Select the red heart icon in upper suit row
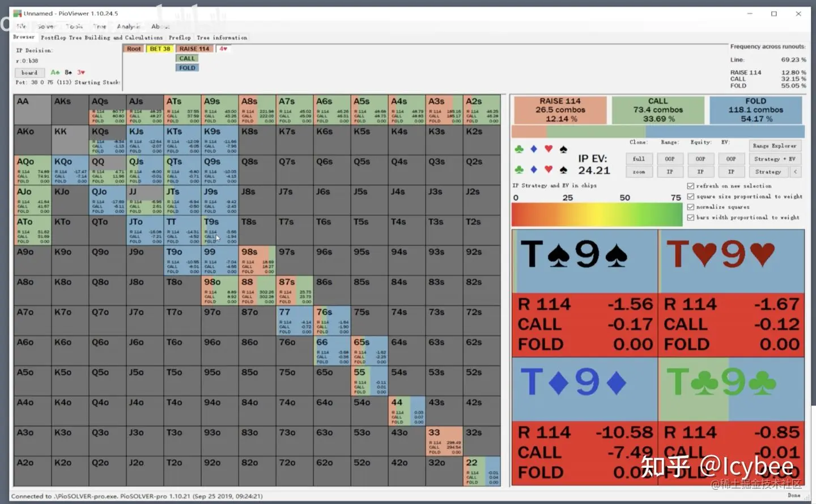816x504 pixels. click(548, 149)
